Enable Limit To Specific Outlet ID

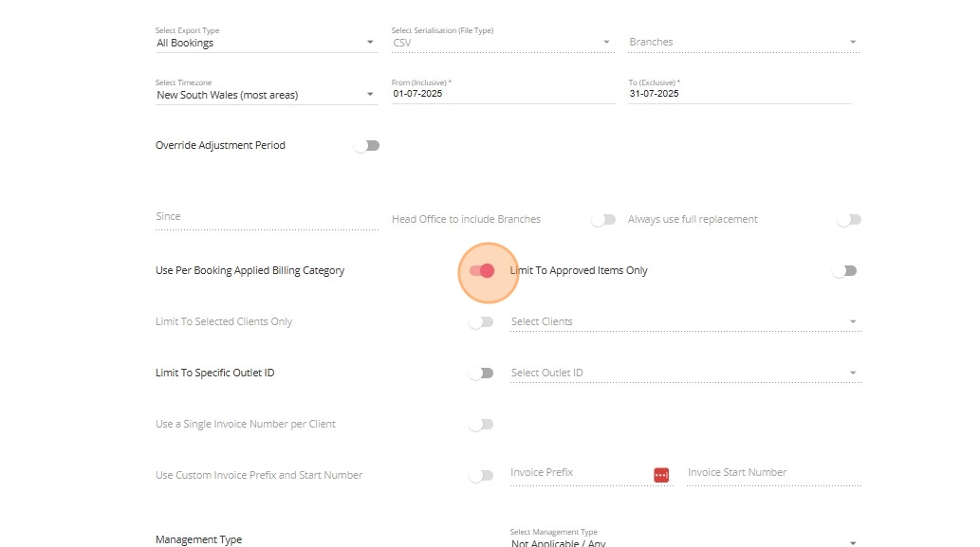pos(481,374)
